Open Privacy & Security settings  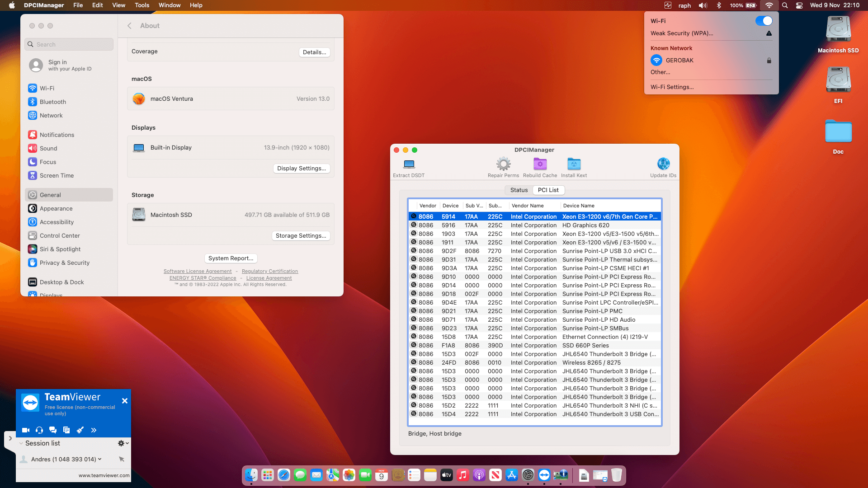[x=69, y=263]
